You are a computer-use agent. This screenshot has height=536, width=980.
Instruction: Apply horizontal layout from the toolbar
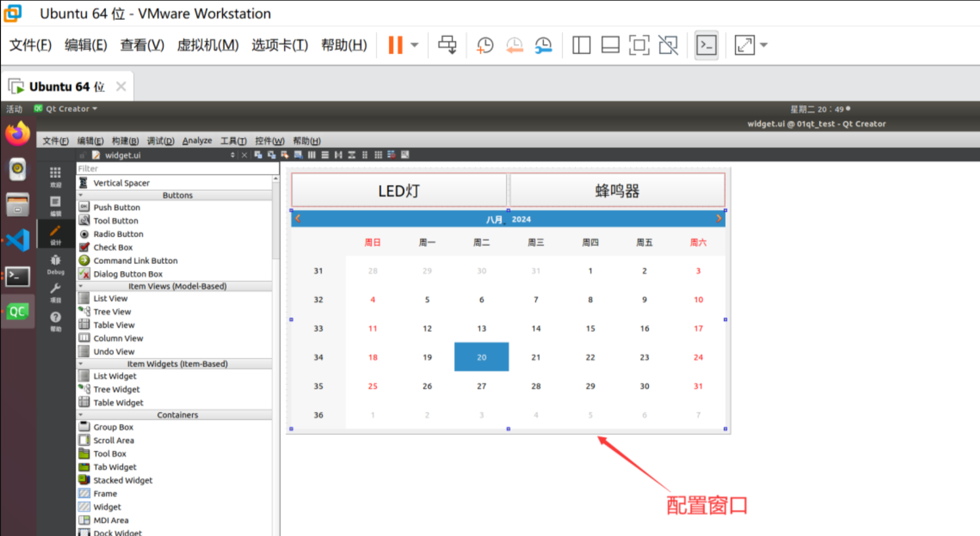[x=312, y=155]
